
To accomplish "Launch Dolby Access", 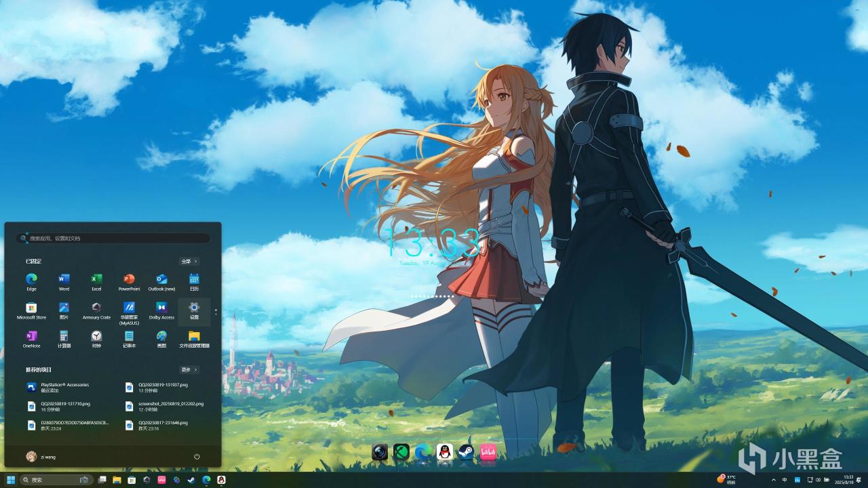I will (x=161, y=311).
